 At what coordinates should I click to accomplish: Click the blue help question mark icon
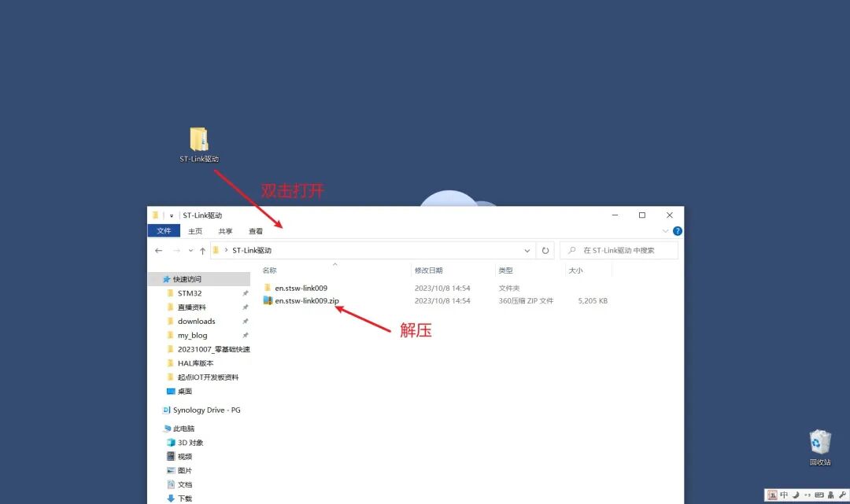tap(678, 231)
